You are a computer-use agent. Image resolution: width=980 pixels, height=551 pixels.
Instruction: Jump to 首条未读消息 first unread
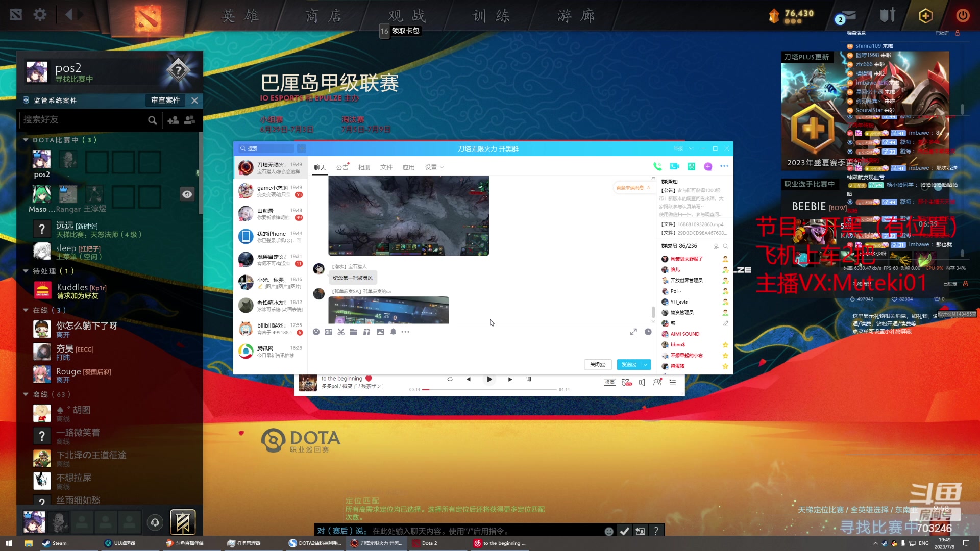click(632, 188)
